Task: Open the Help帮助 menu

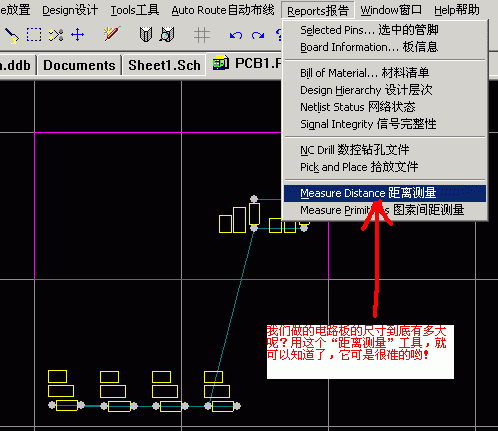Action: click(x=457, y=10)
